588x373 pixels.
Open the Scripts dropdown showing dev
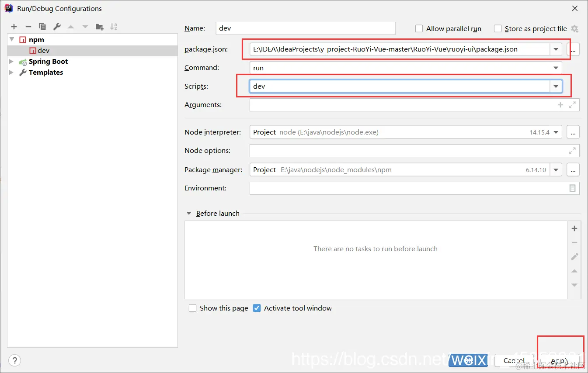(556, 86)
